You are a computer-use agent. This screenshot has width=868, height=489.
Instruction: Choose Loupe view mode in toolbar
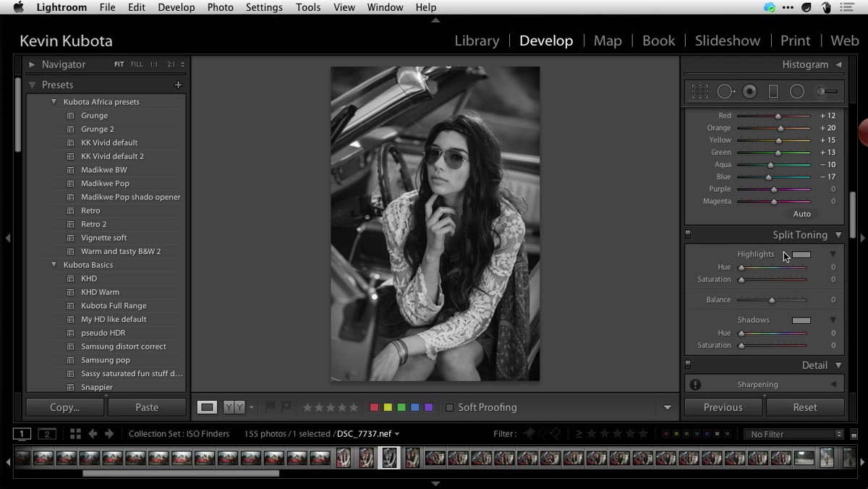tap(208, 407)
